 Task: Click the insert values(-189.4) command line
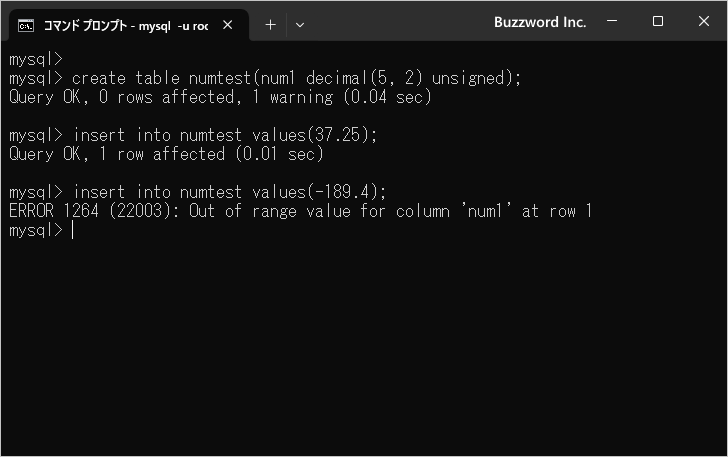point(197,192)
